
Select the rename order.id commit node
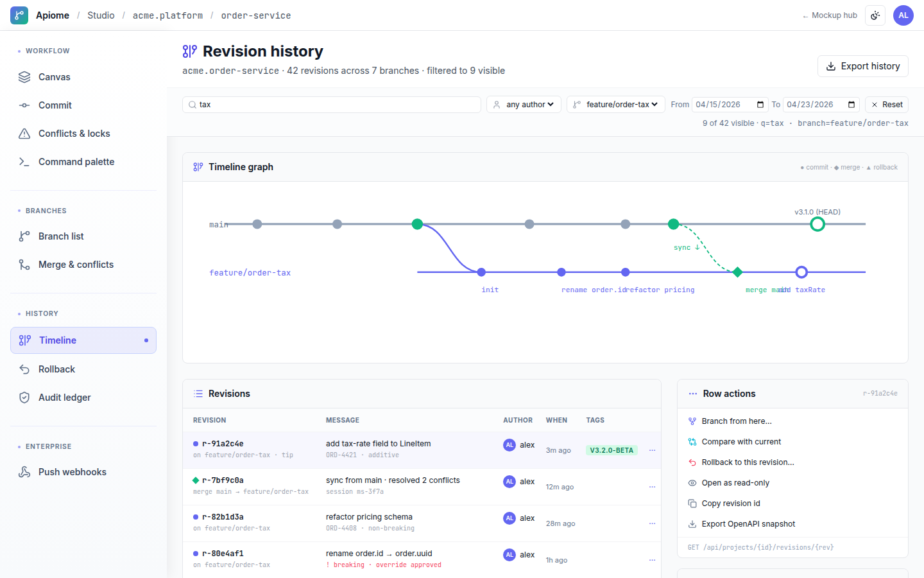(x=561, y=272)
